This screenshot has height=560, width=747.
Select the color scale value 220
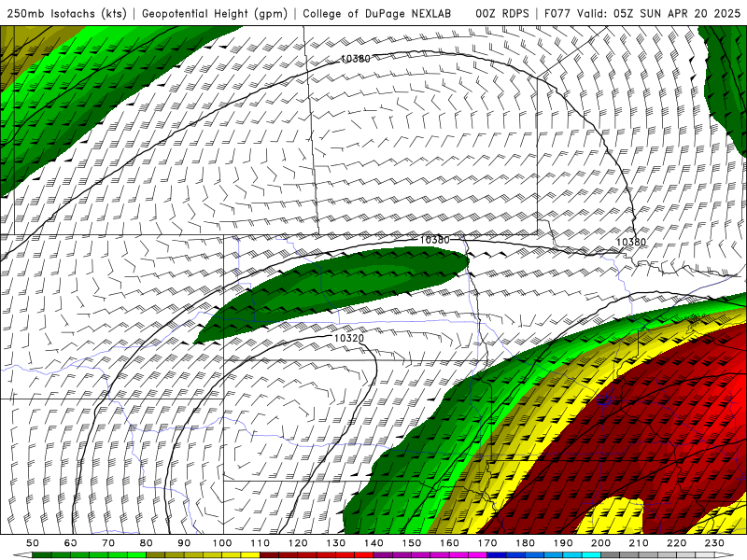676,543
